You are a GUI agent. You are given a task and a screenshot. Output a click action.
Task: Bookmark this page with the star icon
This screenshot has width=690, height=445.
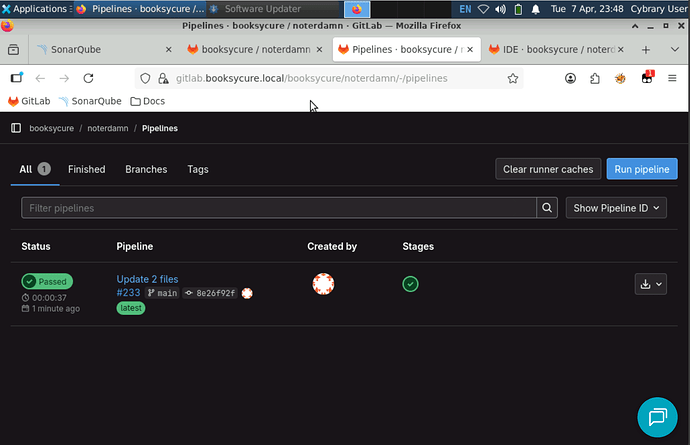(x=513, y=78)
